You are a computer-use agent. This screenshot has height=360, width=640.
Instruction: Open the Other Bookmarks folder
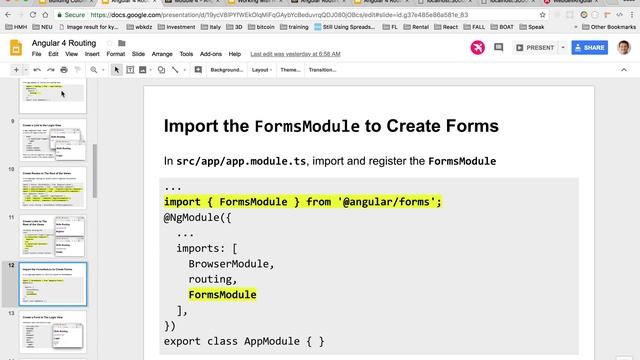[609, 27]
